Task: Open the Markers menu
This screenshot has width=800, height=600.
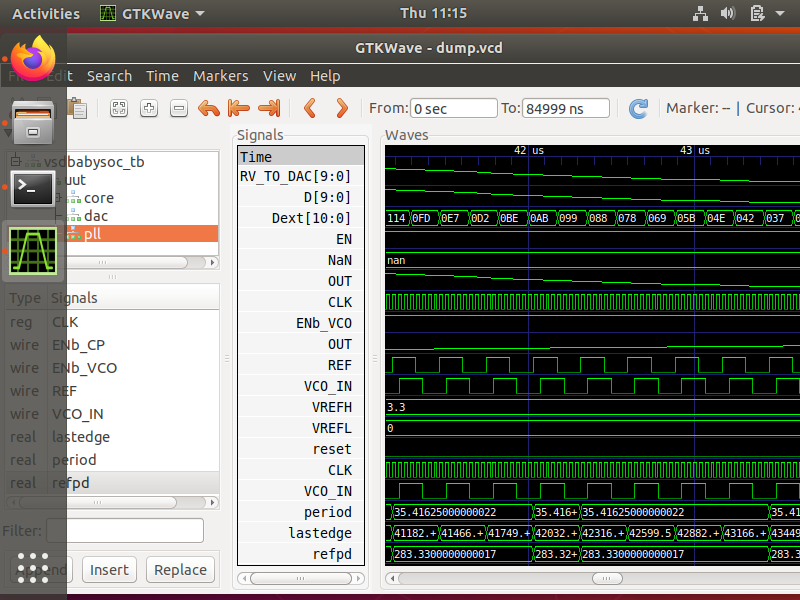Action: pos(220,76)
